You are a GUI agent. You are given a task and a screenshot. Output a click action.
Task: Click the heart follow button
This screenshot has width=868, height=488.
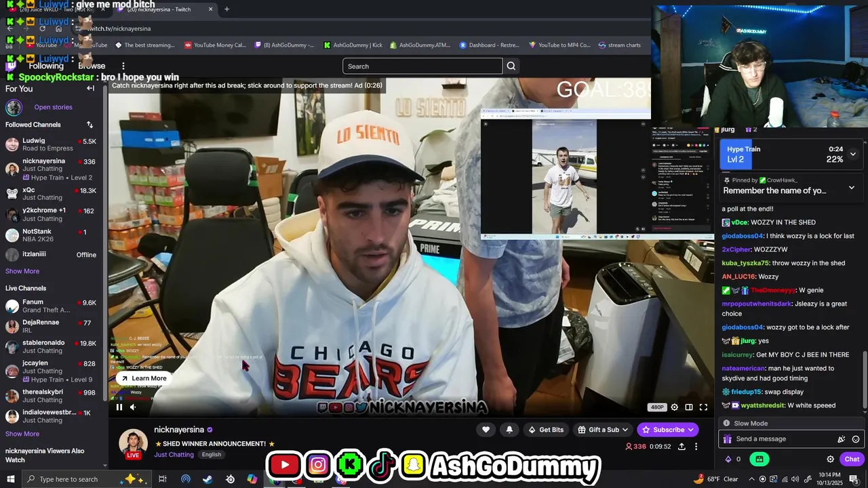point(486,429)
